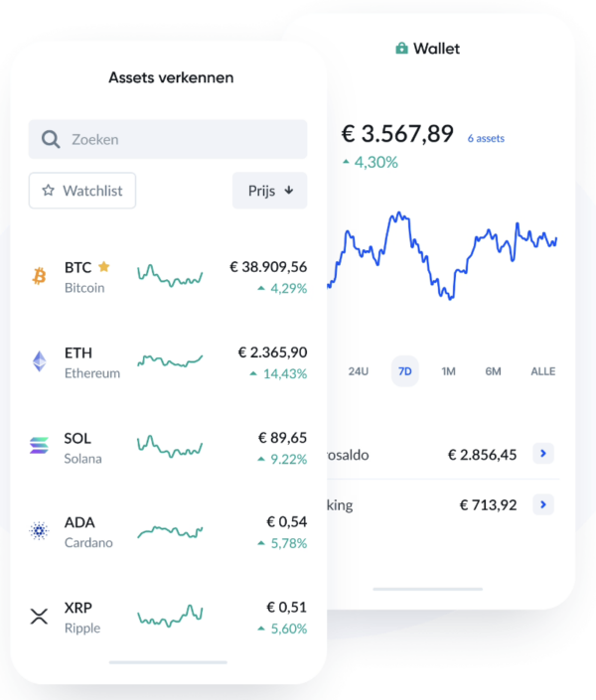596x700 pixels.
Task: Click in the Zoeken search field
Action: (x=179, y=140)
